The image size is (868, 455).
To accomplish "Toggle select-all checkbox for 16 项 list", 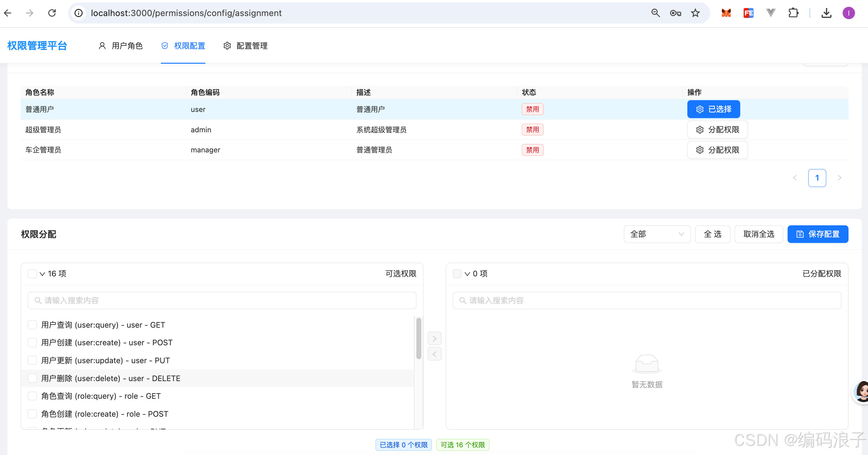I will tap(32, 274).
